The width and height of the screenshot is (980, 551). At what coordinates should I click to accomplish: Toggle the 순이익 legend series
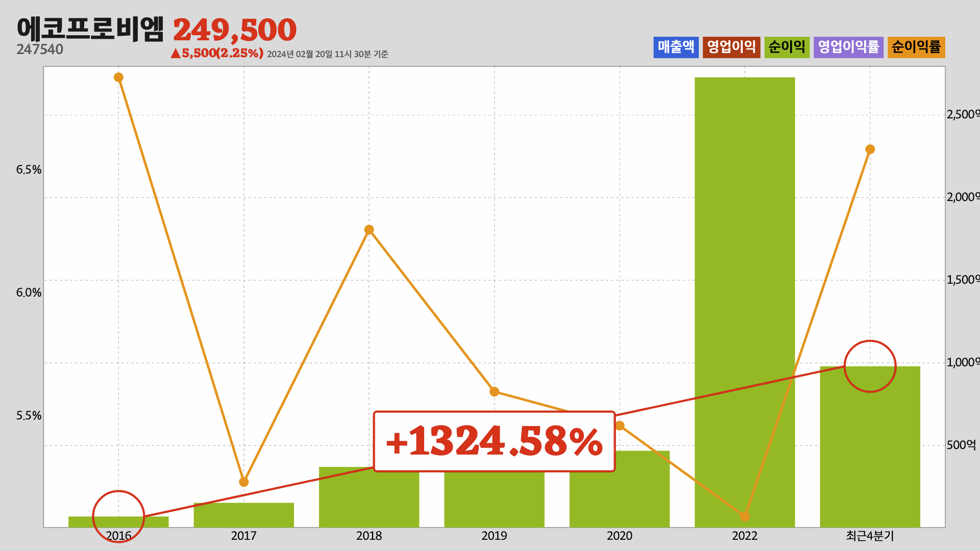tap(787, 47)
